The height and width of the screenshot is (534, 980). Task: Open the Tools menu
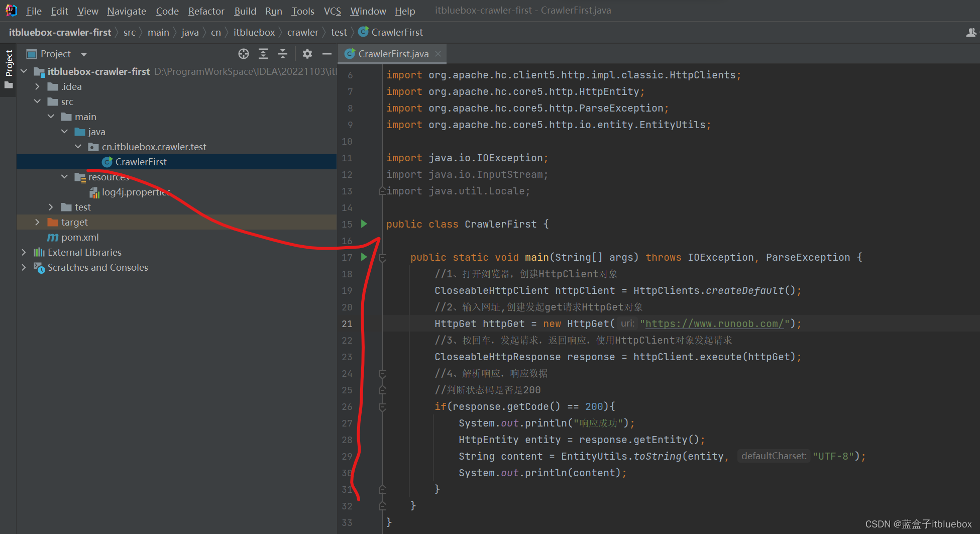tap(303, 11)
